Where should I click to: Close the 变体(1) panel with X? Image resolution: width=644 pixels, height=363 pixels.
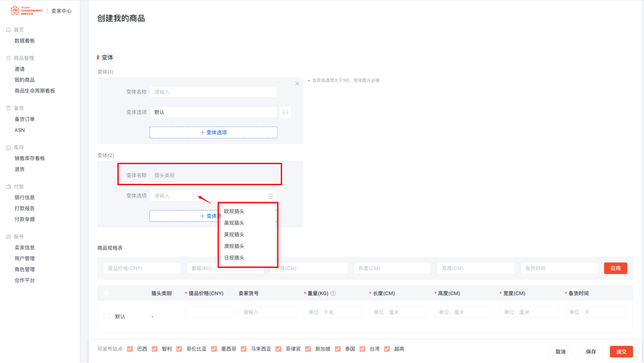point(297,84)
